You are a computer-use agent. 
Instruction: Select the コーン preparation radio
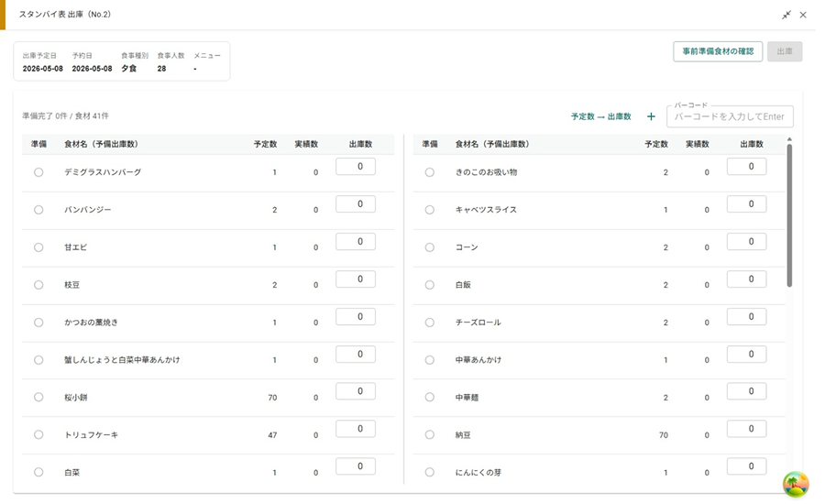point(429,247)
